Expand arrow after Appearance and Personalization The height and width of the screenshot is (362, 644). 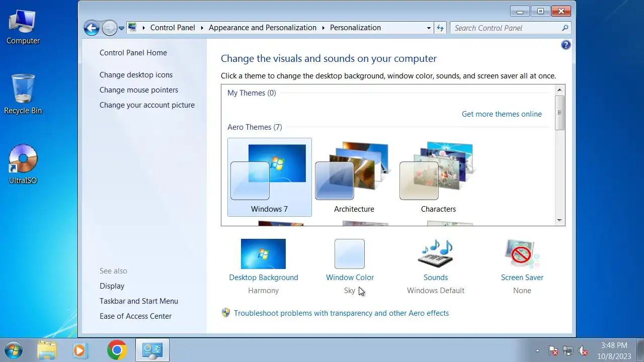point(324,28)
